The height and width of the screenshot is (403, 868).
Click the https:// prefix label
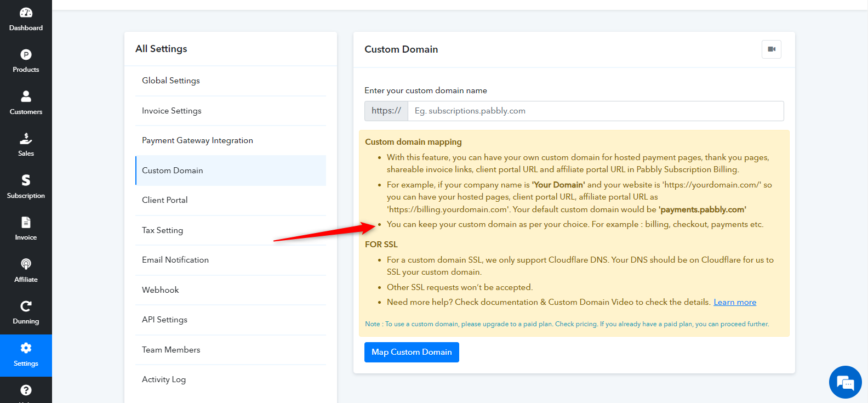click(386, 111)
